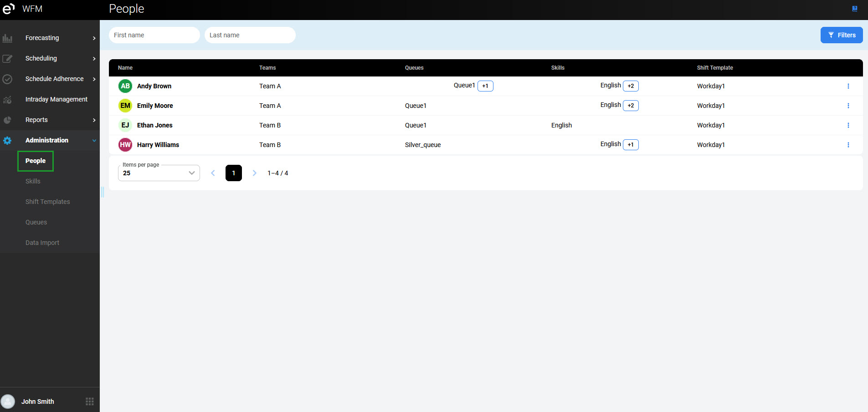Click the Schedule Adherence checkmark icon
The image size is (868, 412).
[x=7, y=79]
